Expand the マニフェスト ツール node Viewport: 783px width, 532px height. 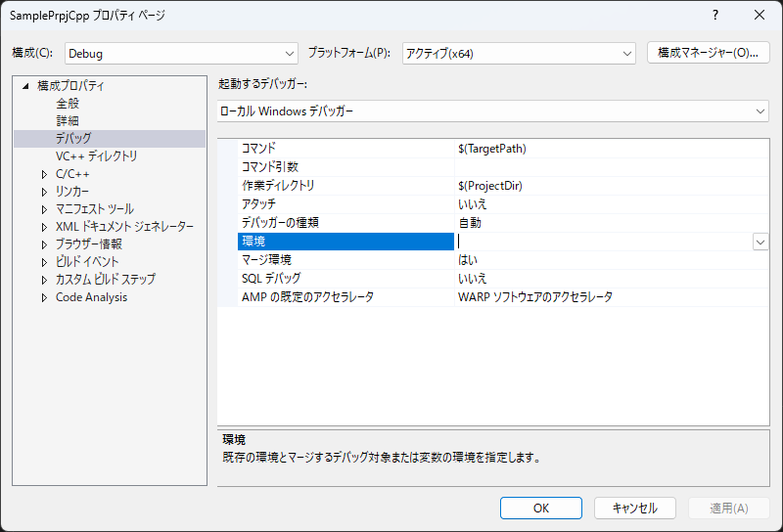(44, 209)
